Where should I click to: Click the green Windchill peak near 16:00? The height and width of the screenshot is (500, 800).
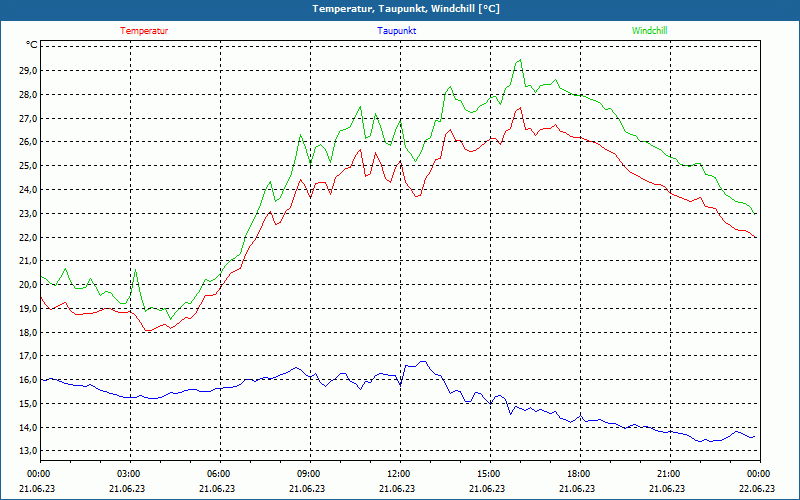pyautogui.click(x=520, y=60)
